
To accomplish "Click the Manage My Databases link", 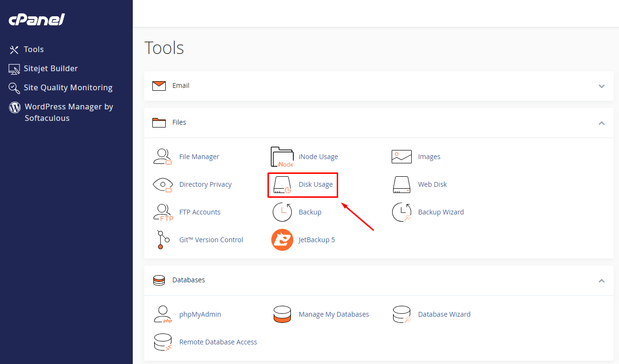I will (334, 314).
